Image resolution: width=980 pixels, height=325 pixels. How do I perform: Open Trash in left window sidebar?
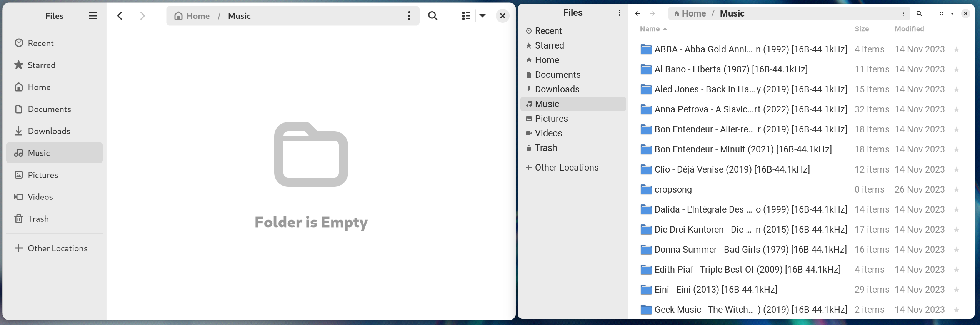pos(54,219)
